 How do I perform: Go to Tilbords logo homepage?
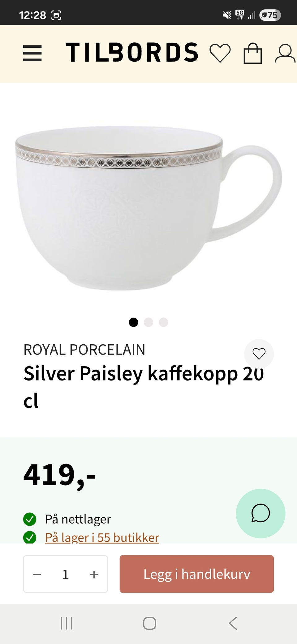[132, 52]
